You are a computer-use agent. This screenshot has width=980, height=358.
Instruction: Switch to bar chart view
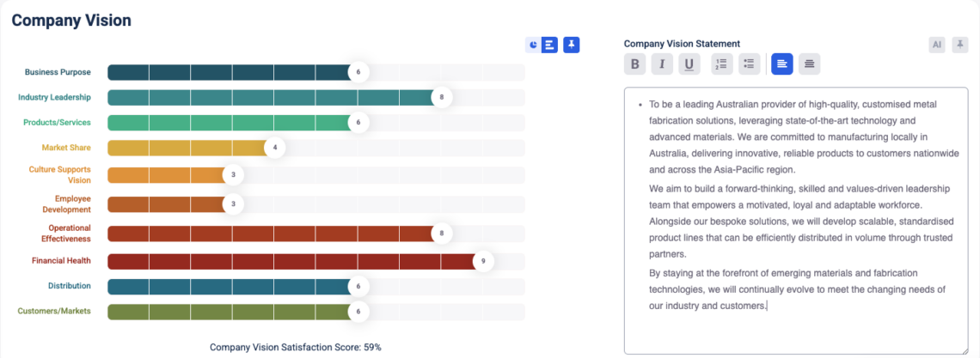click(x=549, y=45)
